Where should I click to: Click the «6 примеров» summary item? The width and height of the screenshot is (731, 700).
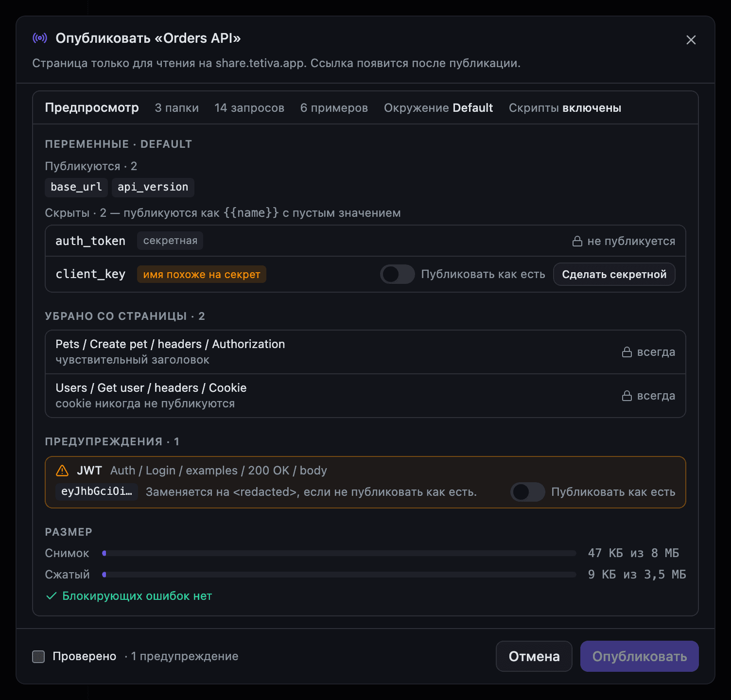tap(334, 108)
